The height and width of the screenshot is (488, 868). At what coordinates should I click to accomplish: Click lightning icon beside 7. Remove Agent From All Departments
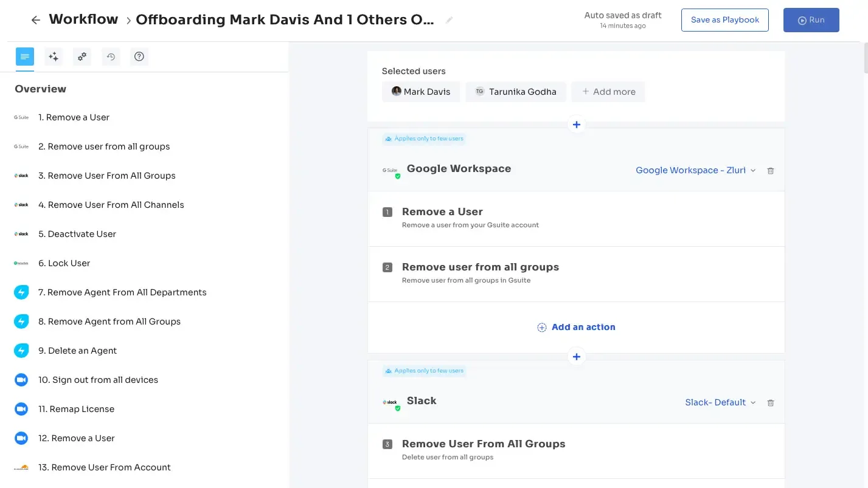(x=21, y=292)
